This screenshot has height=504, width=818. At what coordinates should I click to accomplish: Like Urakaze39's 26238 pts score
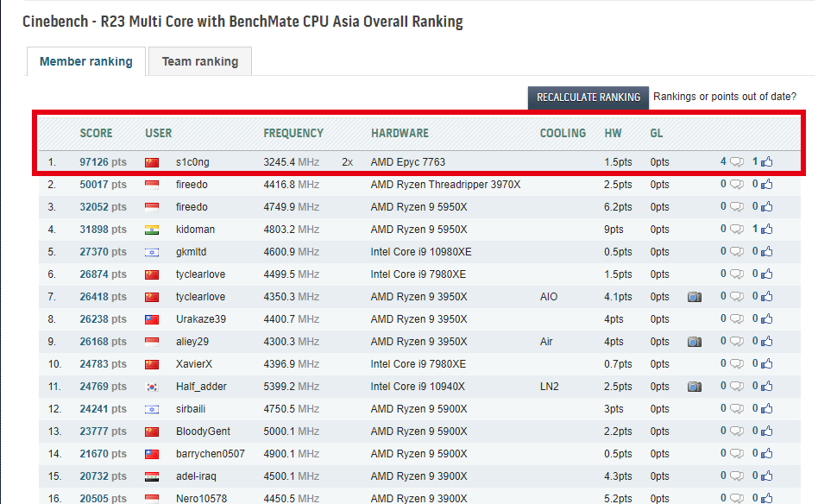point(766,318)
